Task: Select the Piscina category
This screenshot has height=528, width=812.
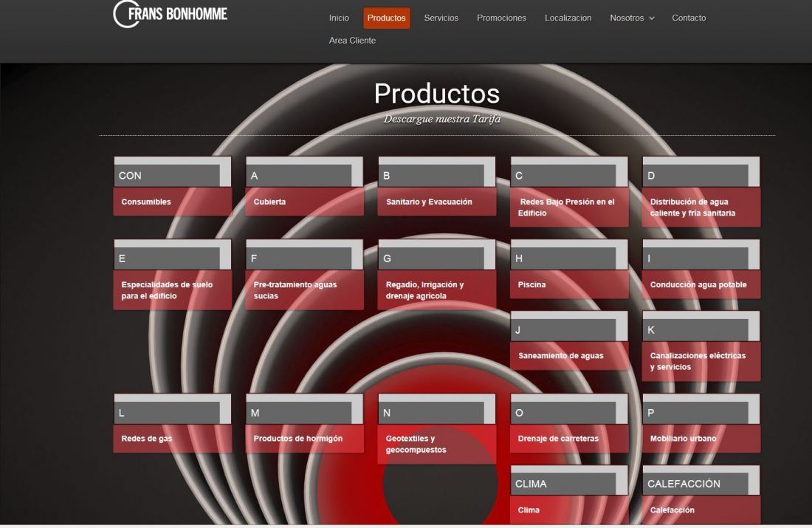Action: (569, 284)
